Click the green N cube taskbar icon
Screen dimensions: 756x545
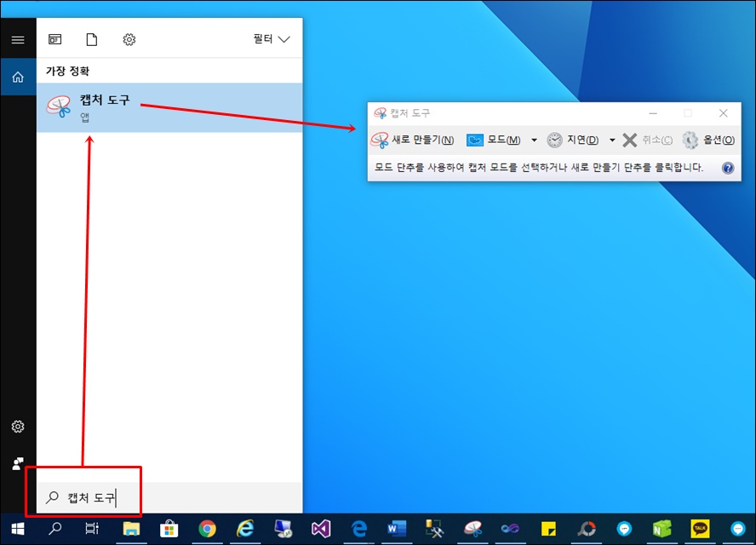(x=662, y=529)
